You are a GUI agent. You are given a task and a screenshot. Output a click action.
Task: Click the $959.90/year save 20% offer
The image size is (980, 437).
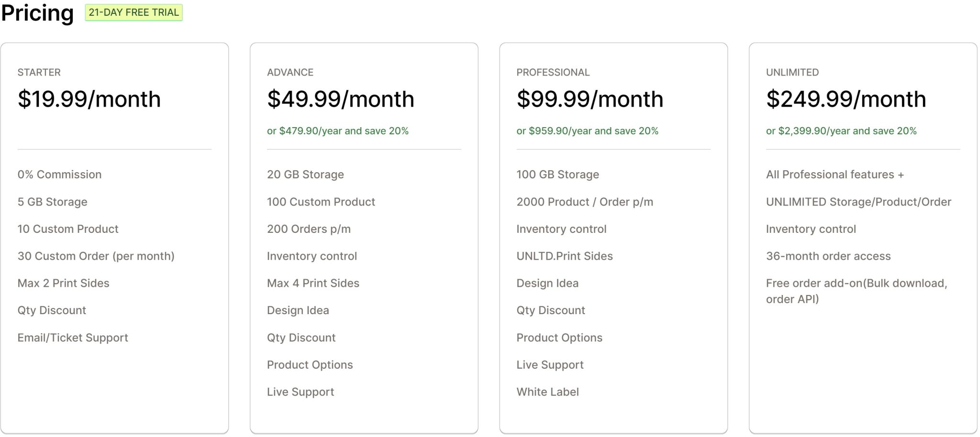click(x=587, y=131)
